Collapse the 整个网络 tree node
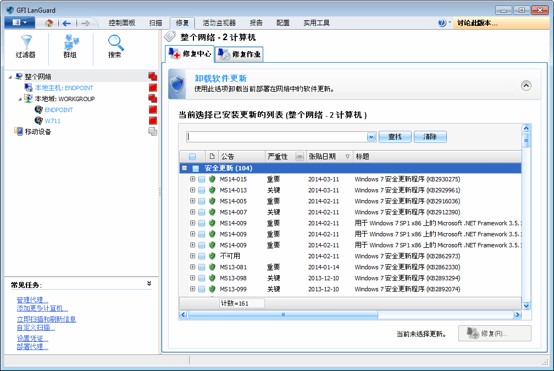The width and height of the screenshot is (554, 371). click(10, 77)
